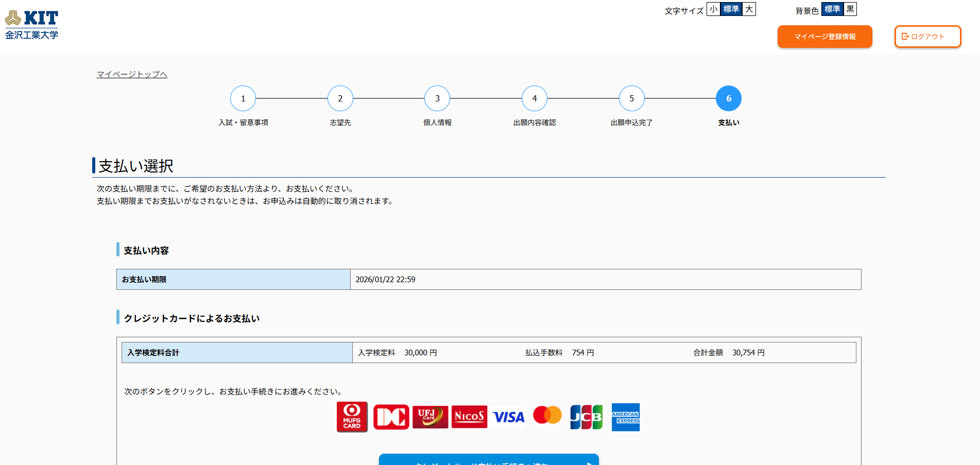Viewport: 980px width, 465px height.
Task: Select standard (標準) text size
Action: 731,9
